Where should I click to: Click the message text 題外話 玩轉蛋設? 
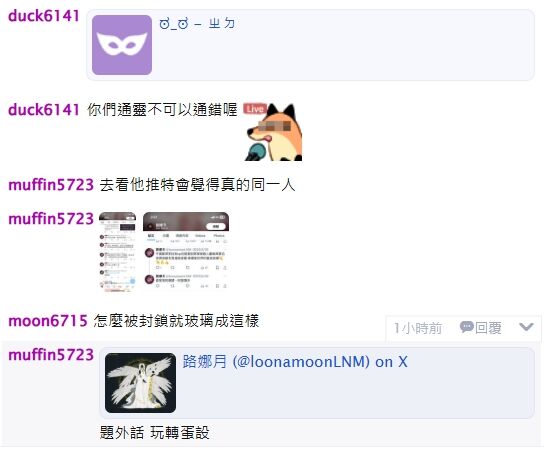[x=154, y=432]
